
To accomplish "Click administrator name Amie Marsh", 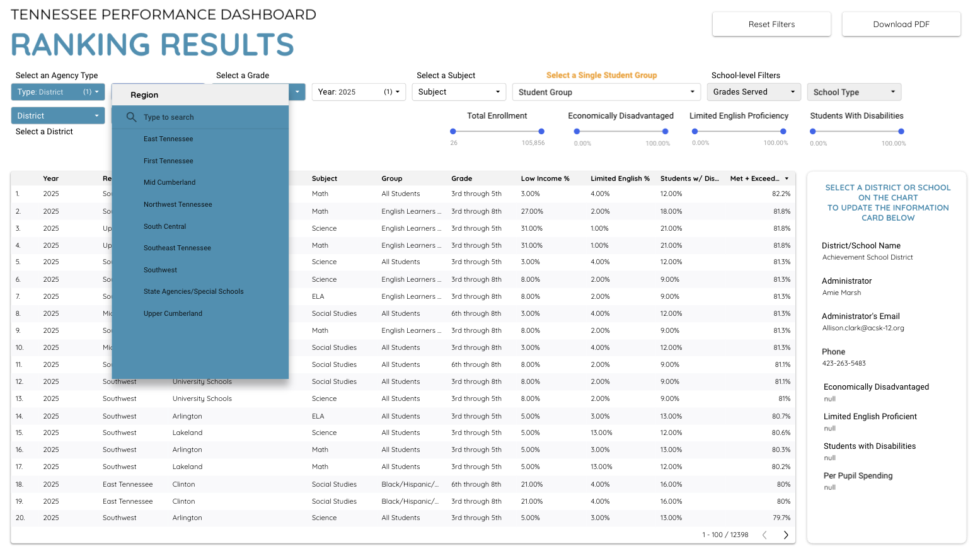I will [x=841, y=293].
